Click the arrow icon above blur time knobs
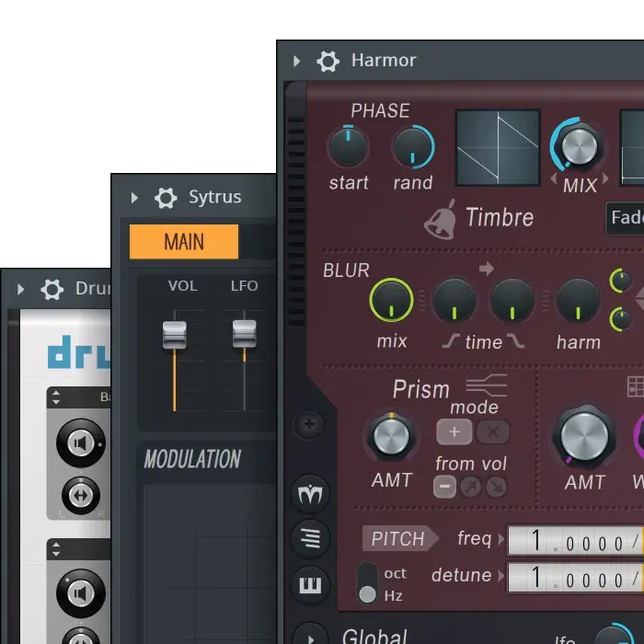 487,269
